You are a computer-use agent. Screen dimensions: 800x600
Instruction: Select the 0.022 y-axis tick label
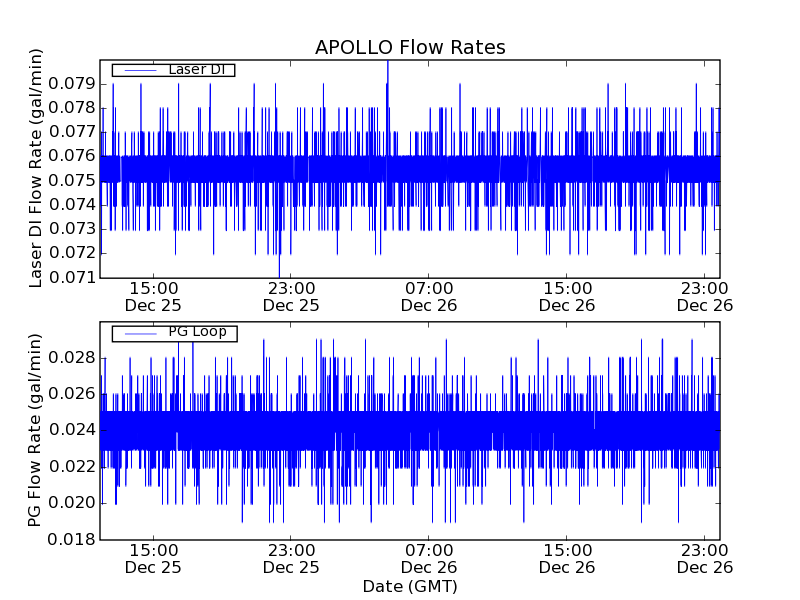[72, 466]
